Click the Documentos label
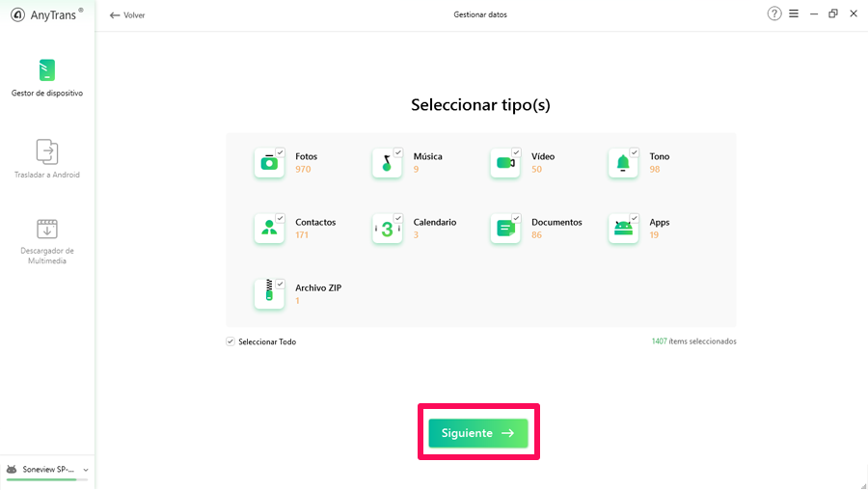Viewport: 868px width, 490px height. click(556, 222)
